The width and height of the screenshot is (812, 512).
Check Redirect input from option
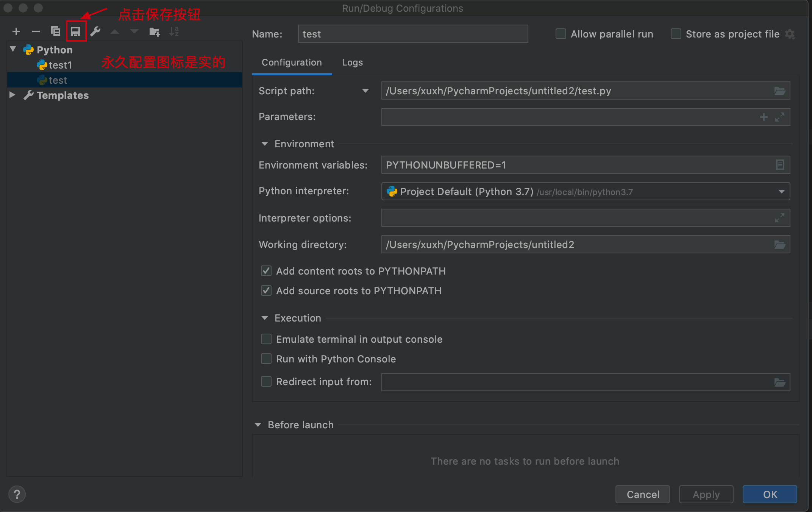click(x=266, y=381)
